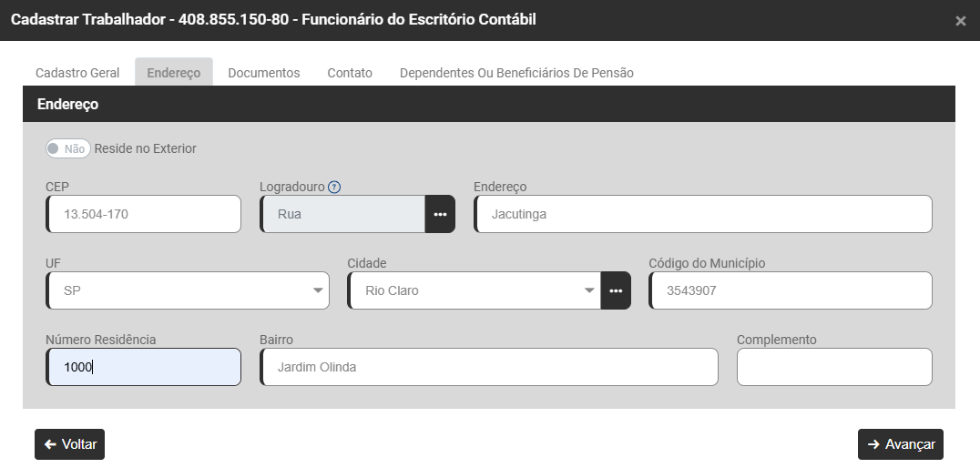This screenshot has height=468, width=980.
Task: Switch to the Cadastro Geral tab
Action: coord(77,73)
